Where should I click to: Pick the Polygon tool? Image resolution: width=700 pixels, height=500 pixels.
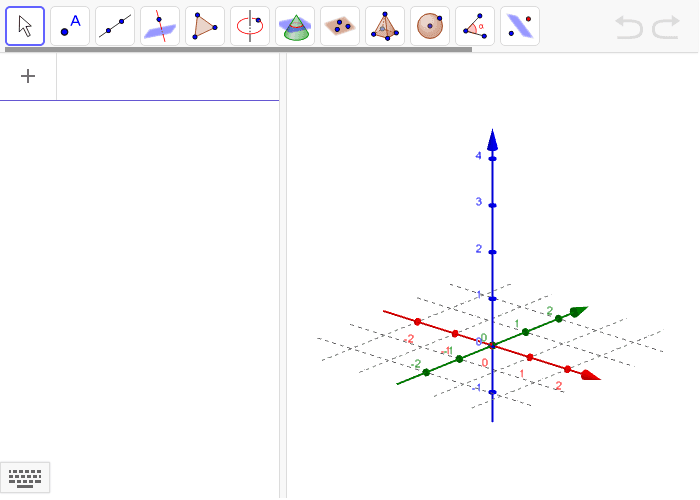(205, 26)
